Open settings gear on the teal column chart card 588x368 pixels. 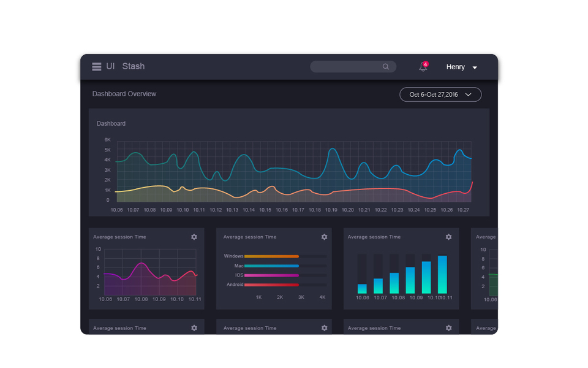tap(448, 237)
